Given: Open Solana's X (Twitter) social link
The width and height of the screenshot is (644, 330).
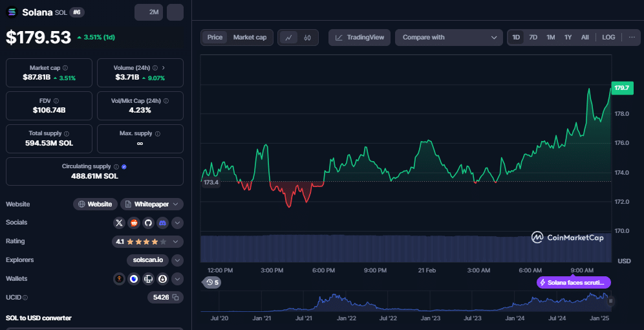Looking at the screenshot, I should [119, 223].
